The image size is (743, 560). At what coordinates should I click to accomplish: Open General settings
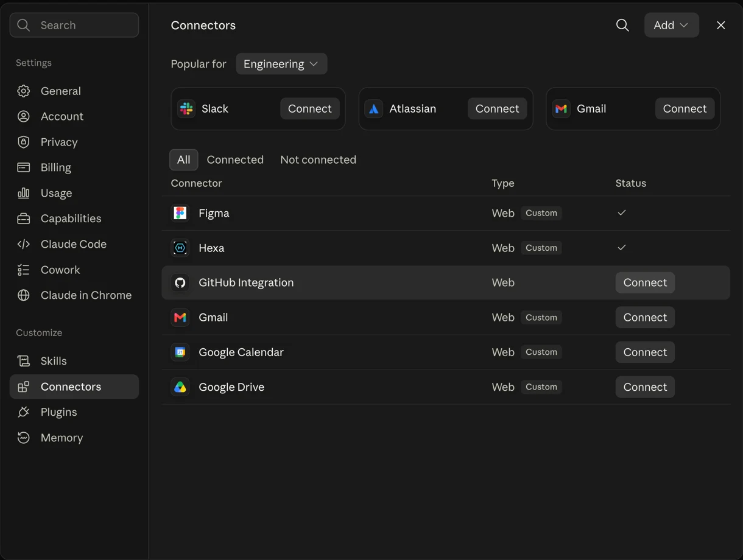pos(74,91)
